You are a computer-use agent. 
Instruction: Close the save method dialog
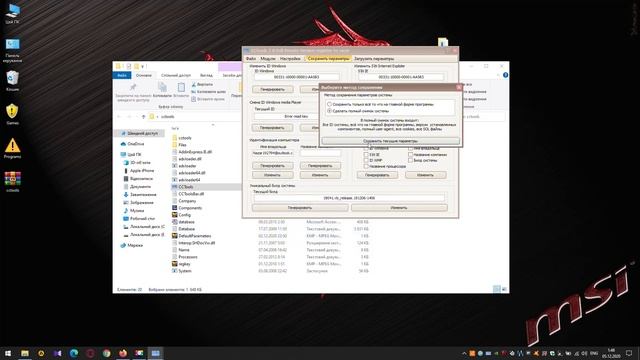pyautogui.click(x=459, y=87)
